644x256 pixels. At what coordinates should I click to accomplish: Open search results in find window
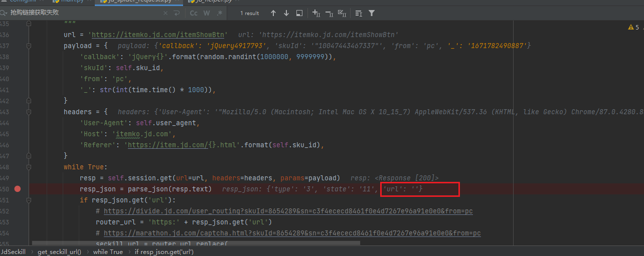point(299,13)
